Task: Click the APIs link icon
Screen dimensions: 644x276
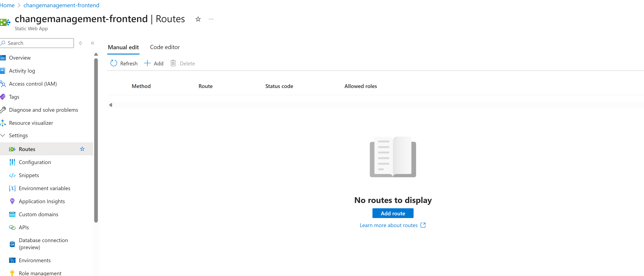Action: point(12,227)
